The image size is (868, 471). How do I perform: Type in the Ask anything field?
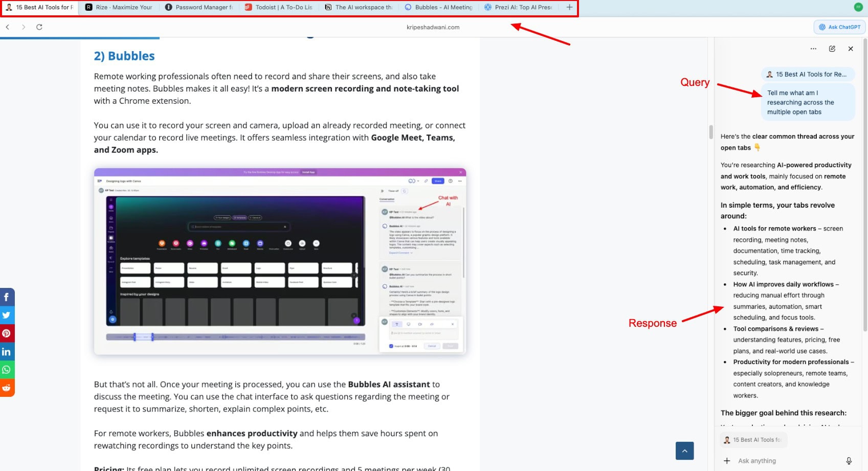788,461
